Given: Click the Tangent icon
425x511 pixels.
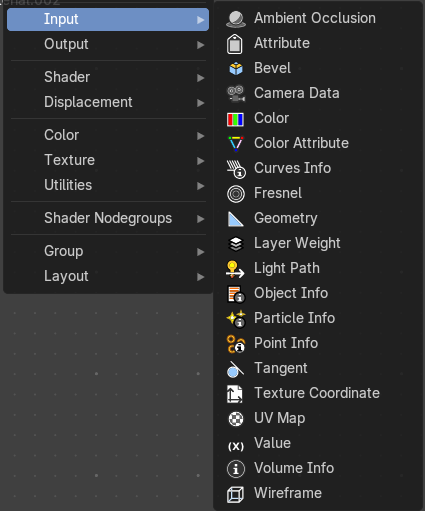Looking at the screenshot, I should click(x=235, y=369).
